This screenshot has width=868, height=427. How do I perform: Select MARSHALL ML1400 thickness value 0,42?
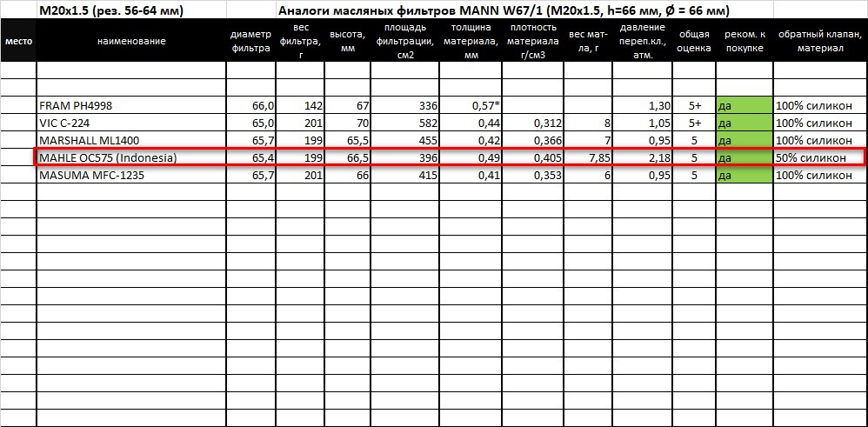pyautogui.click(x=471, y=140)
